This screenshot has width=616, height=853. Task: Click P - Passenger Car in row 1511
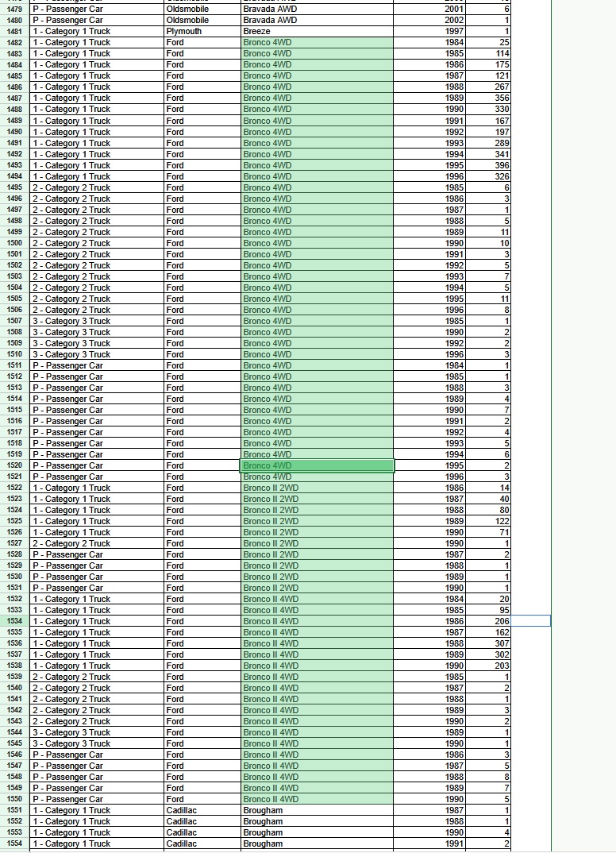pyautogui.click(x=97, y=365)
